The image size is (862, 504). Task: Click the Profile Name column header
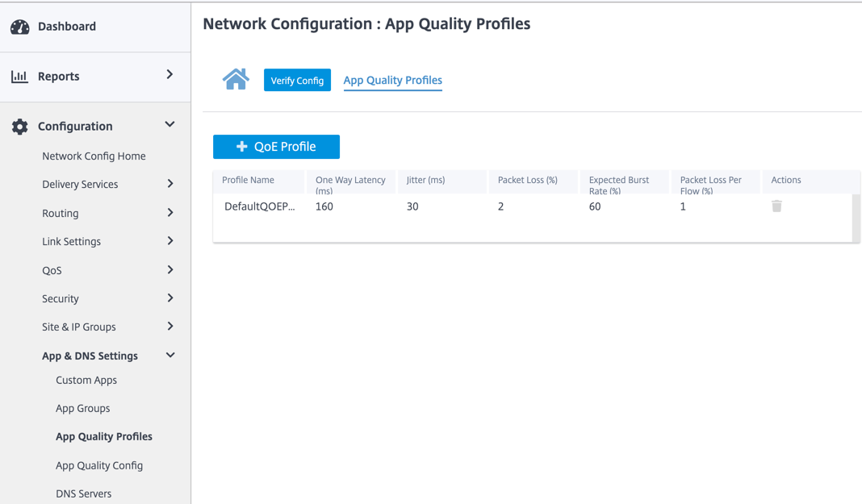(x=258, y=181)
